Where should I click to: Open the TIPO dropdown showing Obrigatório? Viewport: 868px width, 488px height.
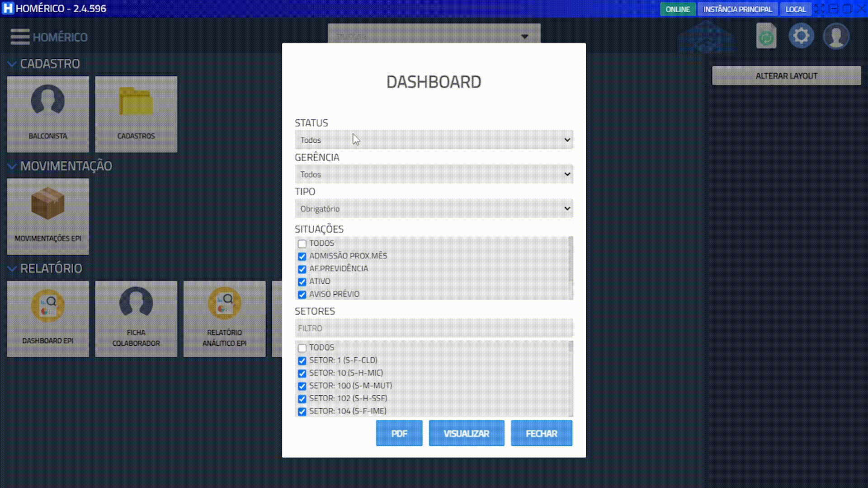click(x=433, y=209)
